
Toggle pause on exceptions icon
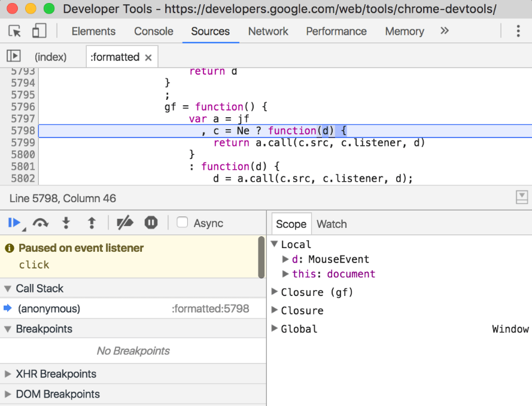[x=151, y=223]
